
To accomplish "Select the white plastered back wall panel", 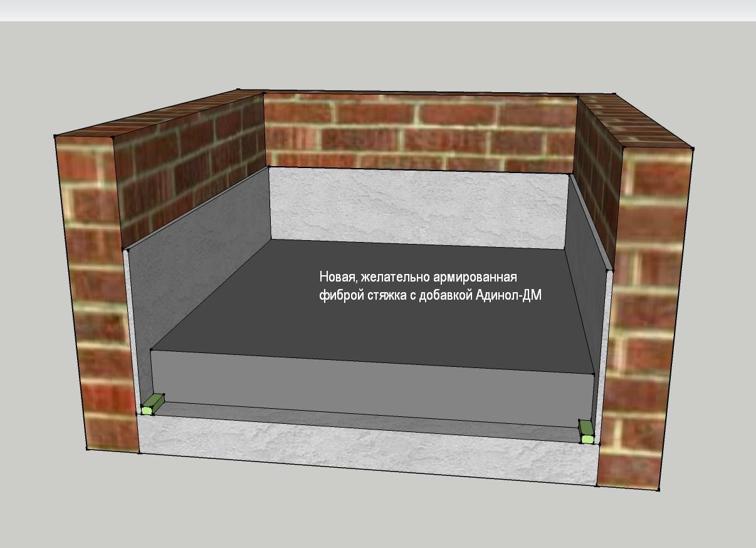I will (x=417, y=207).
